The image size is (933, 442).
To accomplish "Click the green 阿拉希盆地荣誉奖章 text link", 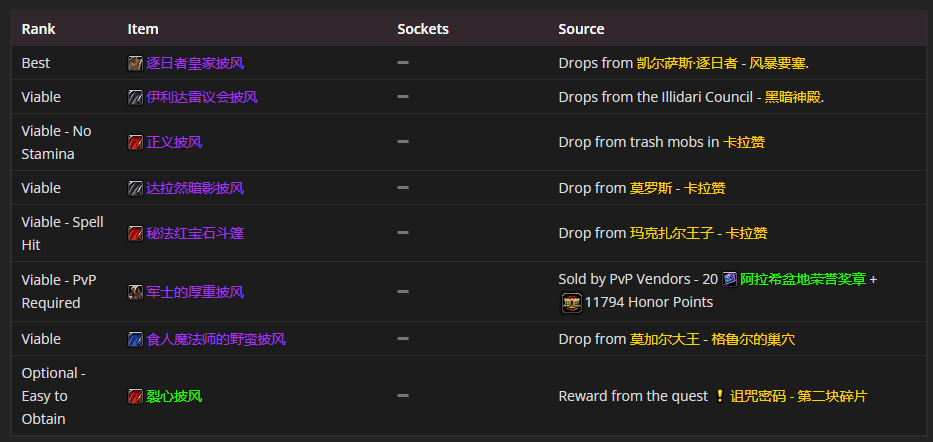I will (x=803, y=279).
